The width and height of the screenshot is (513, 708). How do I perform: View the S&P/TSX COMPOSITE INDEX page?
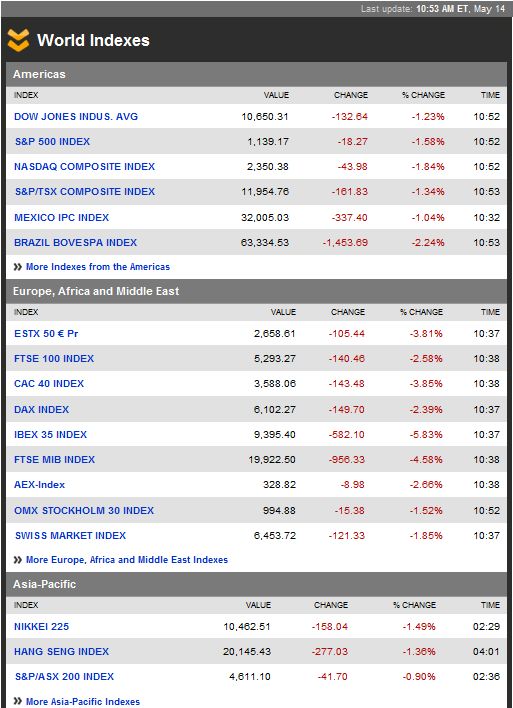(85, 191)
